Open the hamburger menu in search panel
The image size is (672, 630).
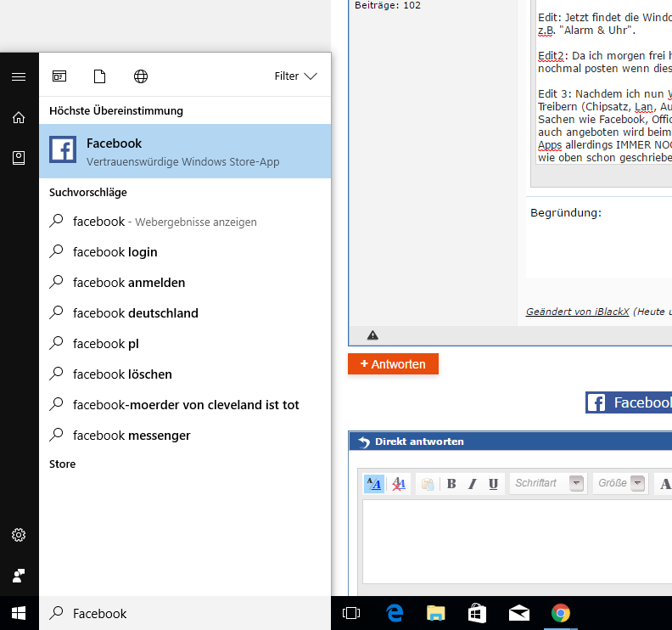click(19, 76)
